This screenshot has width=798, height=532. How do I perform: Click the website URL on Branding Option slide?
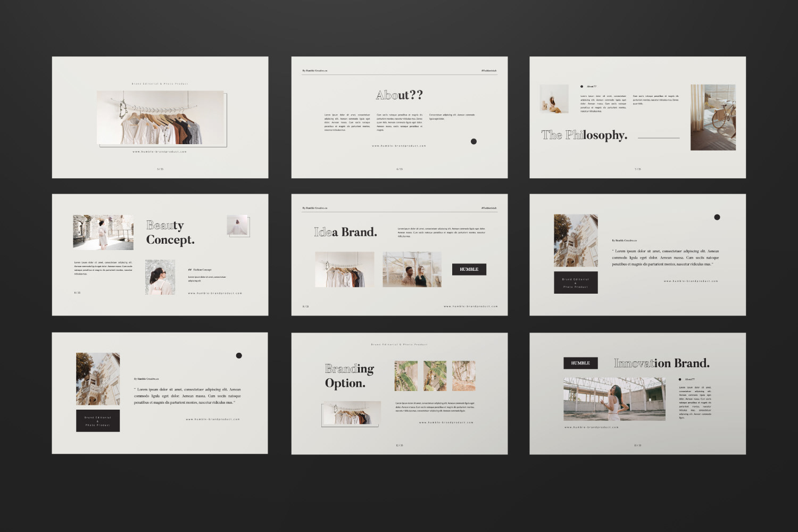446,422
